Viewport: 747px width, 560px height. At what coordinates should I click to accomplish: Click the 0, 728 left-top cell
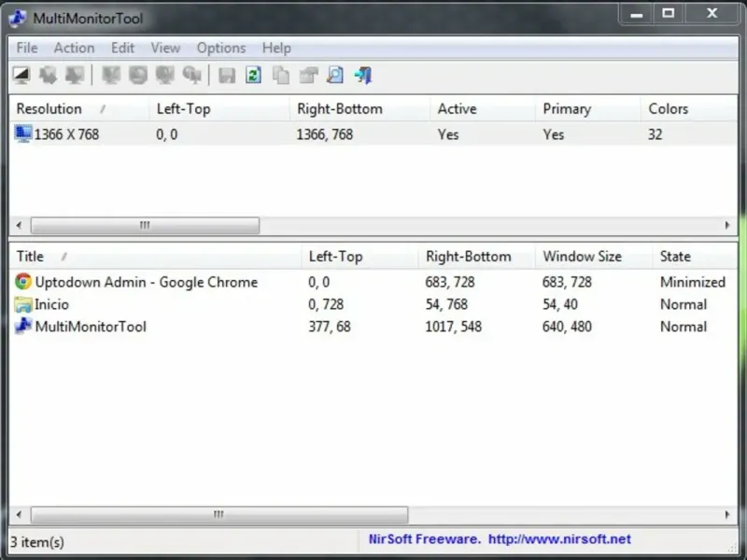pos(326,304)
